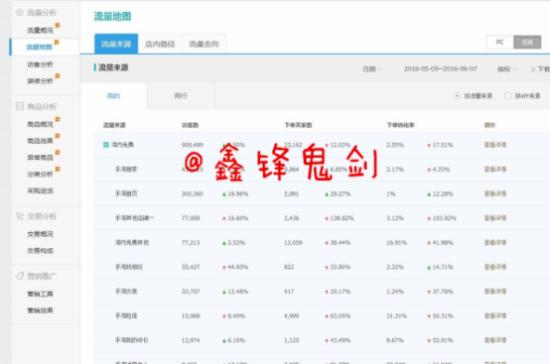This screenshot has width=550, height=364.
Task: Open details link in the 12,974 visitors row
Action: tap(495, 340)
